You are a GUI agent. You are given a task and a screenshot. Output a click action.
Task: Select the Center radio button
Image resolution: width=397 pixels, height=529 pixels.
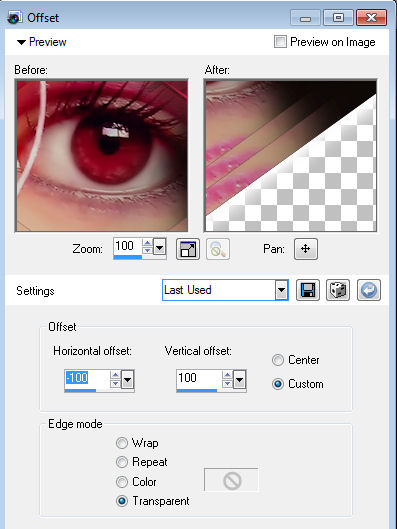(x=278, y=360)
